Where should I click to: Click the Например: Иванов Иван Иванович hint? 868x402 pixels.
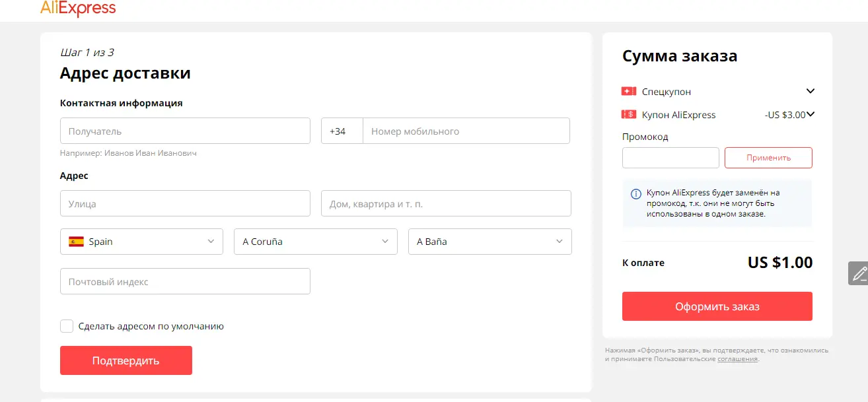pyautogui.click(x=128, y=153)
